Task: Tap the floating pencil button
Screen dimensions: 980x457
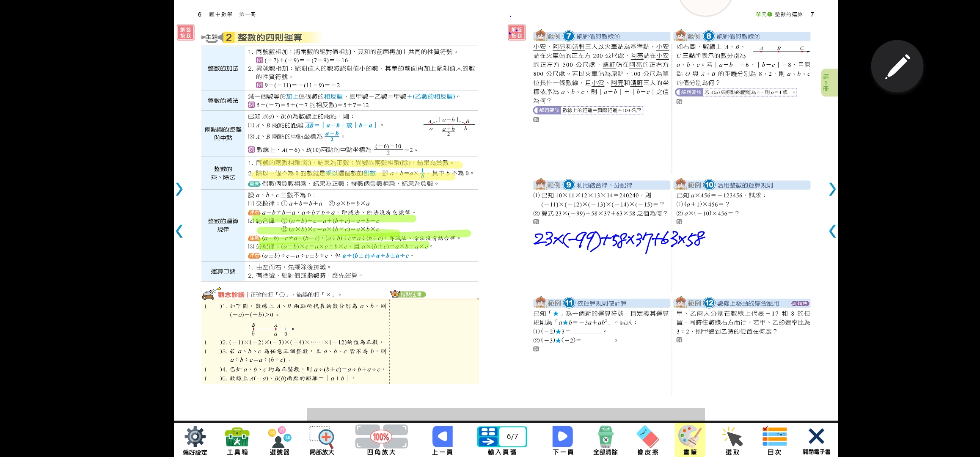Action: point(897,66)
